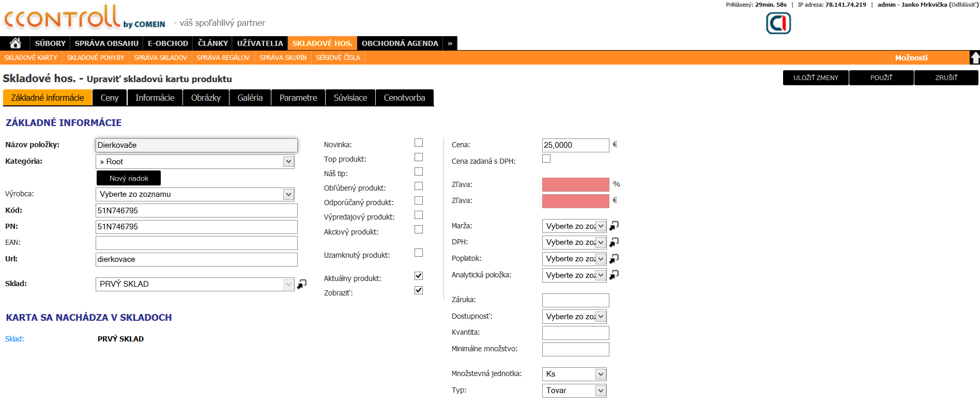Switch to the Ceny tab
Screen dimensions: 980x406
tap(110, 98)
